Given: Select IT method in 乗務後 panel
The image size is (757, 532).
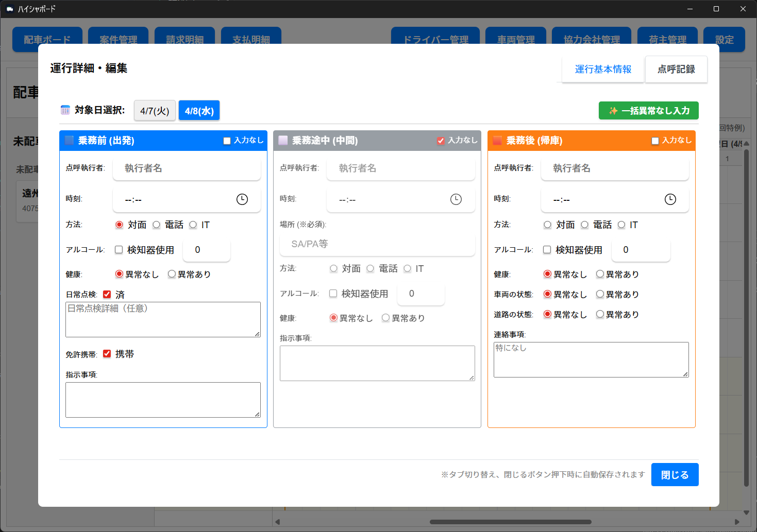Looking at the screenshot, I should pyautogui.click(x=621, y=225).
